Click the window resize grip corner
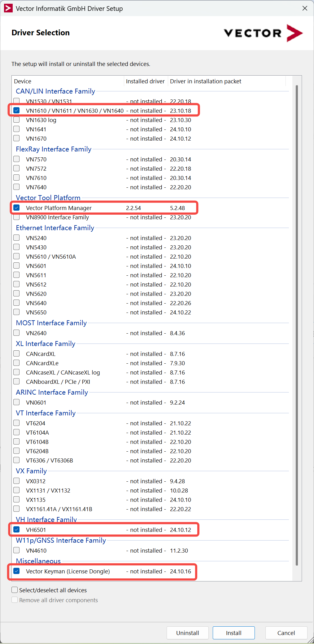The image size is (314, 644). click(311, 640)
